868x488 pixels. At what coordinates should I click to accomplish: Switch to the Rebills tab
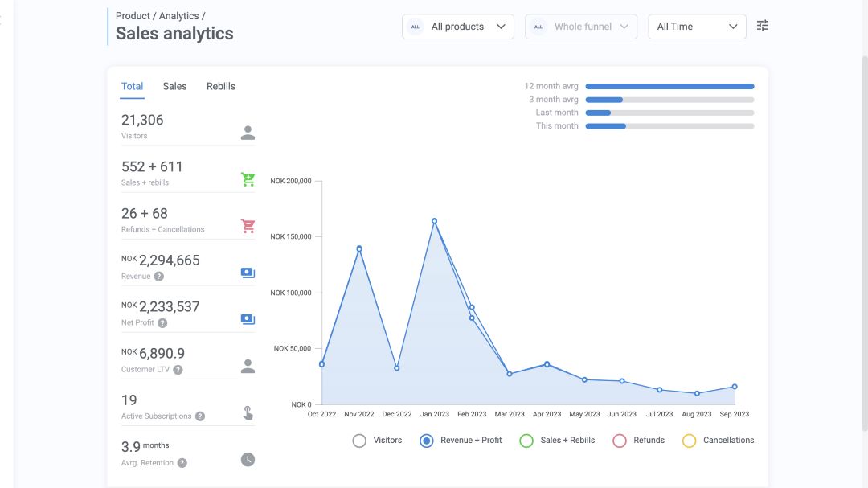click(x=221, y=86)
